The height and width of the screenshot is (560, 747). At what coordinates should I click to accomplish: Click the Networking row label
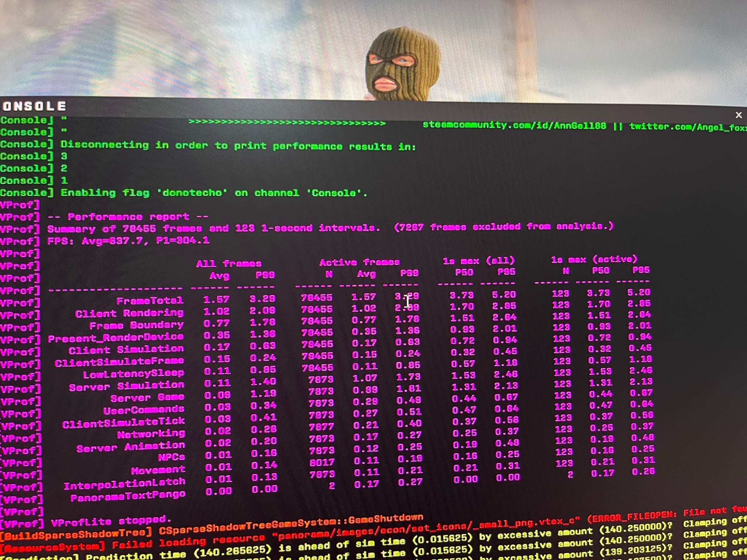coord(151,434)
